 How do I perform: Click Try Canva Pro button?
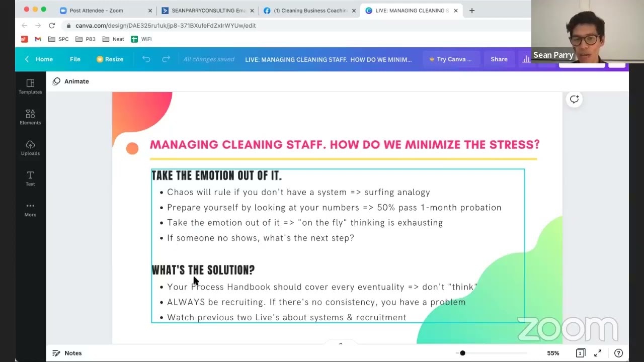click(x=451, y=59)
